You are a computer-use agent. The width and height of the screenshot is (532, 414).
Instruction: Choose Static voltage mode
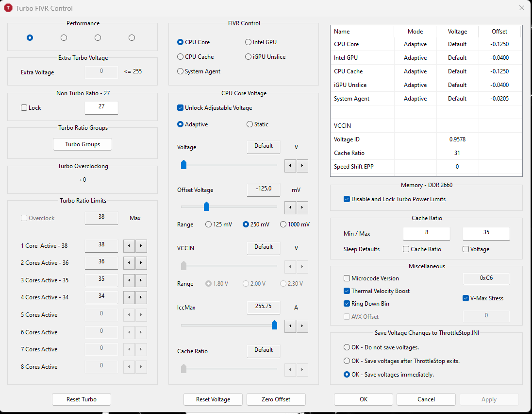pyautogui.click(x=258, y=124)
